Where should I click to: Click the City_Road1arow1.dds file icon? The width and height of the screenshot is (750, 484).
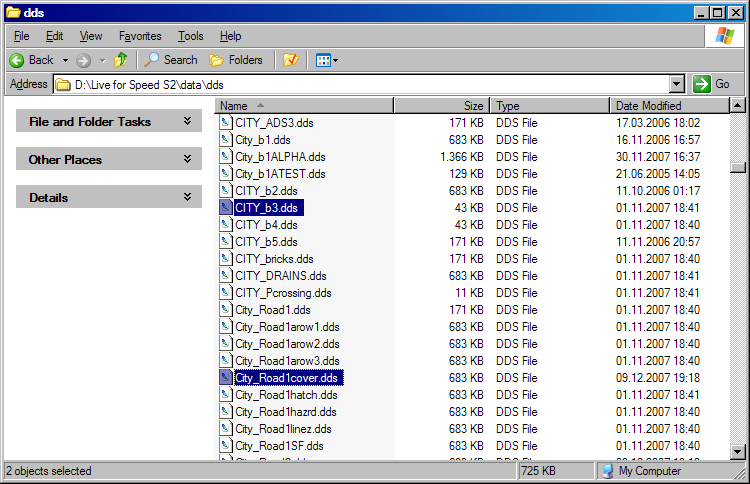point(226,327)
